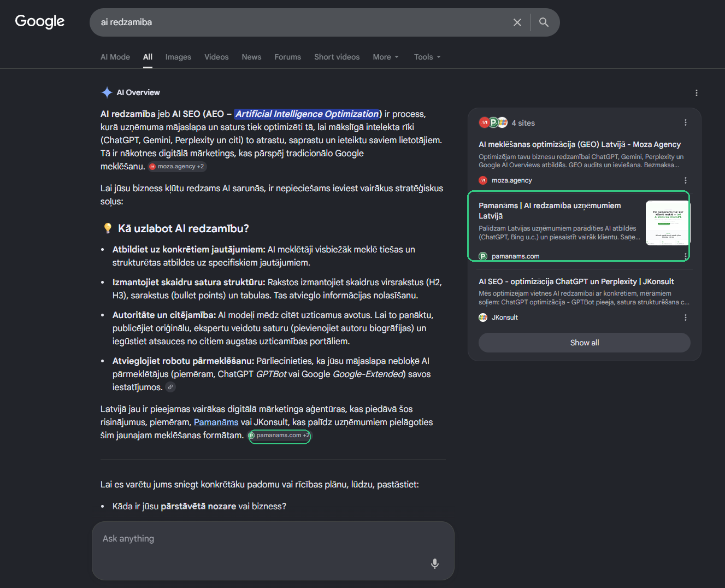Go to the News tab
This screenshot has height=588, width=725.
coord(251,57)
